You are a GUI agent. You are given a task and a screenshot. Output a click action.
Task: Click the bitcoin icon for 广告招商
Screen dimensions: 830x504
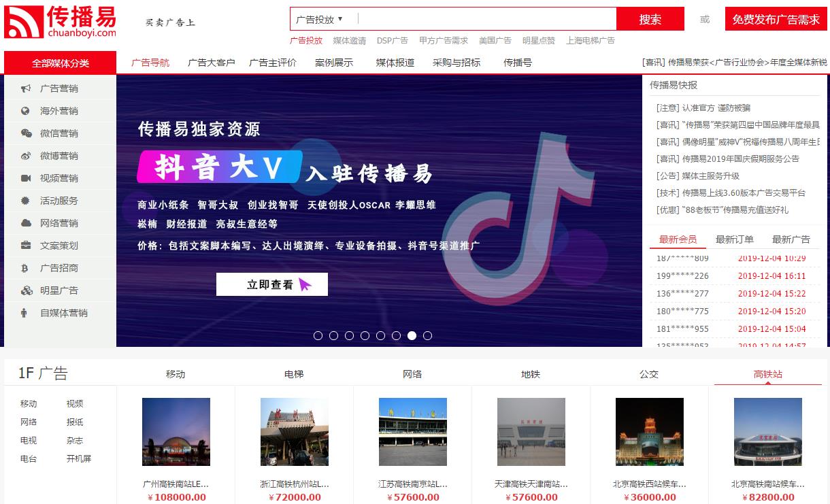26,268
